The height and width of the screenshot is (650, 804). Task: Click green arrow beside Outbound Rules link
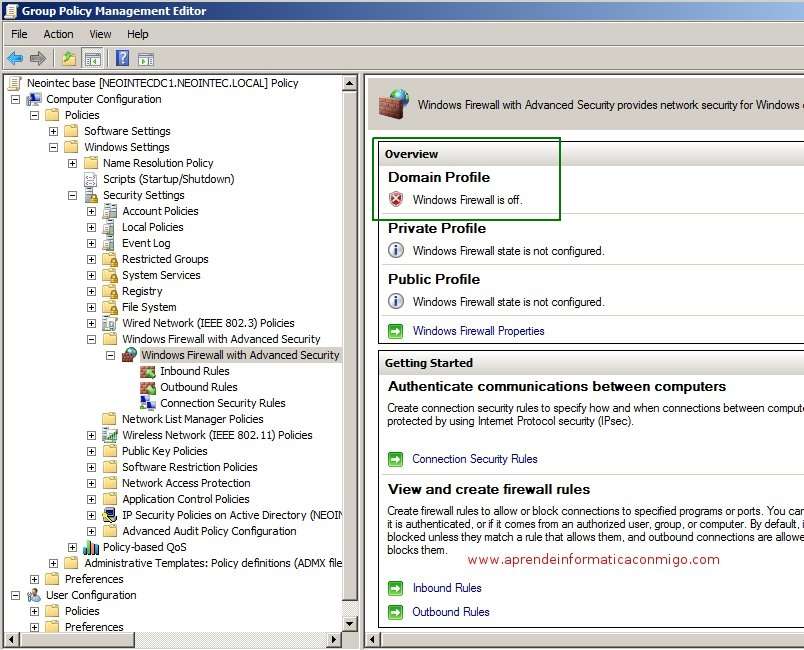click(x=395, y=612)
